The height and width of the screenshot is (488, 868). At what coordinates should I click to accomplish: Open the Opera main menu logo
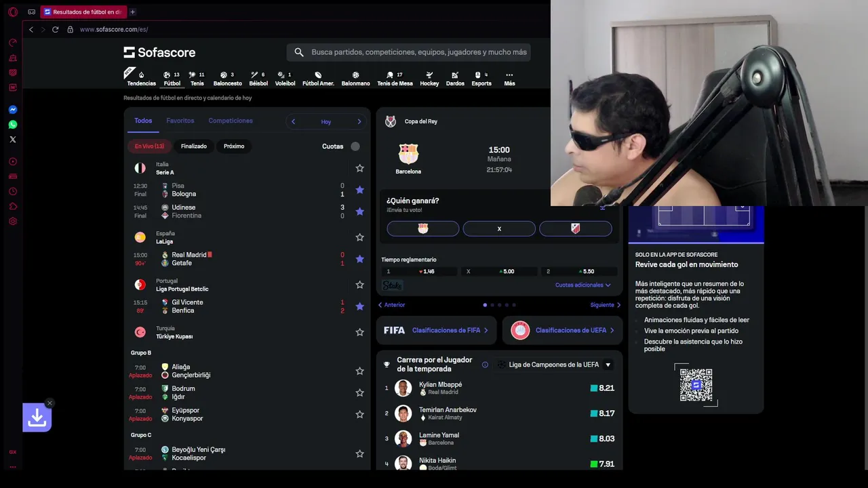click(13, 12)
